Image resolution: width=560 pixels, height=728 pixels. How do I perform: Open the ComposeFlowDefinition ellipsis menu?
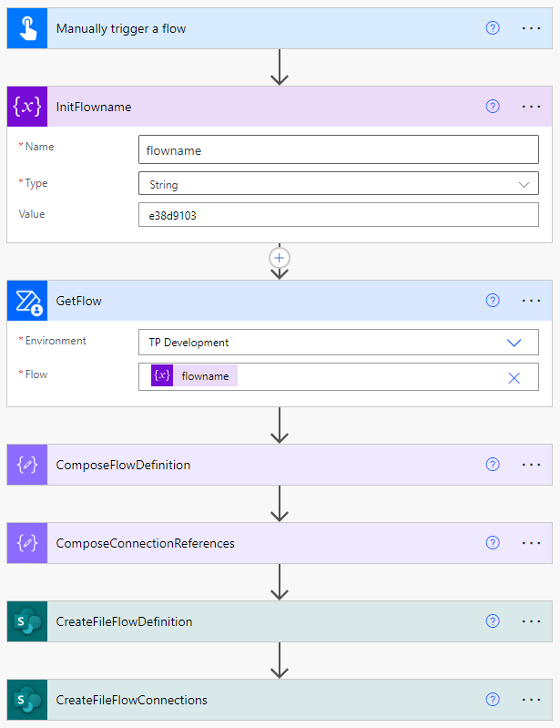(x=531, y=465)
